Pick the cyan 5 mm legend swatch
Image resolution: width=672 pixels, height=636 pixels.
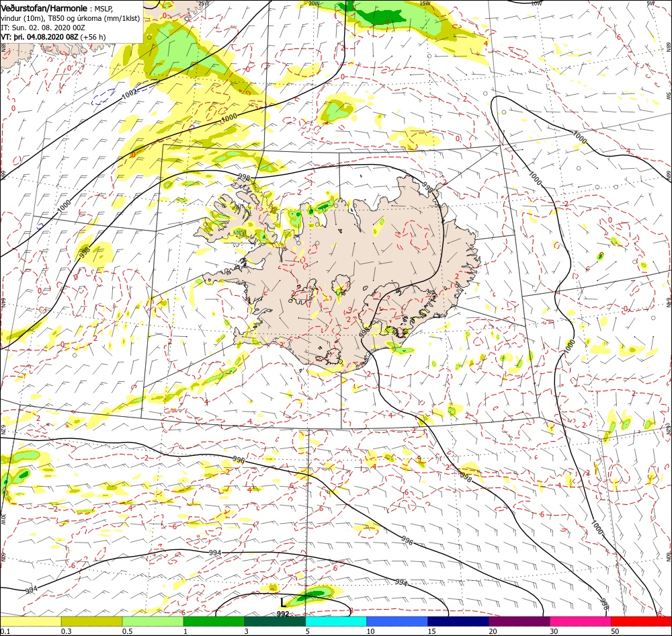pyautogui.click(x=336, y=622)
